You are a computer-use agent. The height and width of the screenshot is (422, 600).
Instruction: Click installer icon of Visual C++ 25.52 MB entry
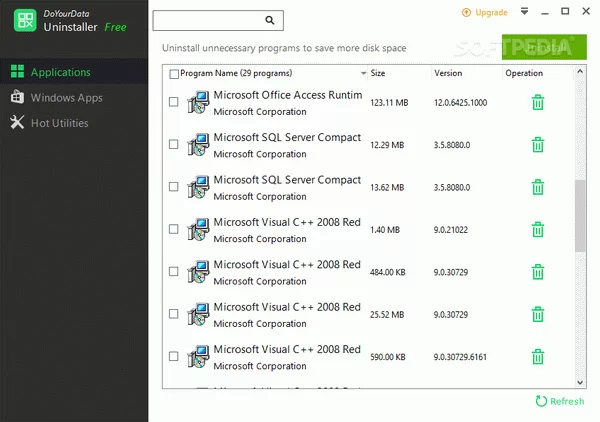pyautogui.click(x=198, y=314)
